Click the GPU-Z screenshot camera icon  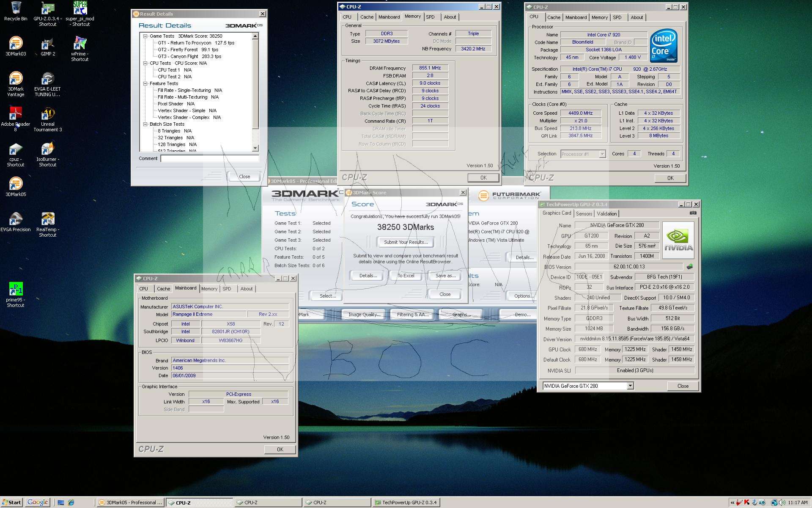tap(693, 213)
